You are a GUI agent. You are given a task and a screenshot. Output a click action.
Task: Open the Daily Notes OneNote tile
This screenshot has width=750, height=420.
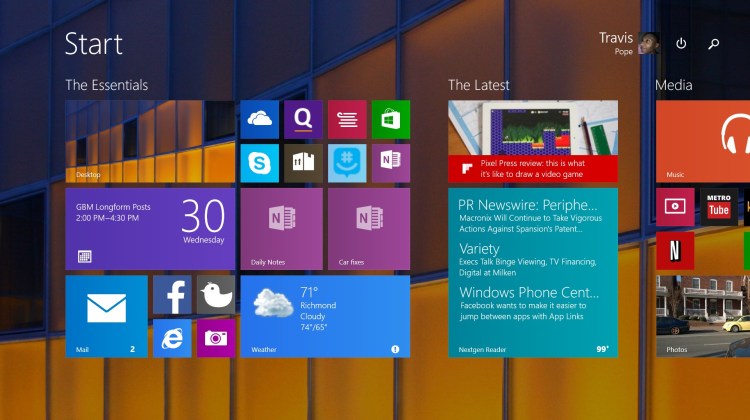pos(281,229)
